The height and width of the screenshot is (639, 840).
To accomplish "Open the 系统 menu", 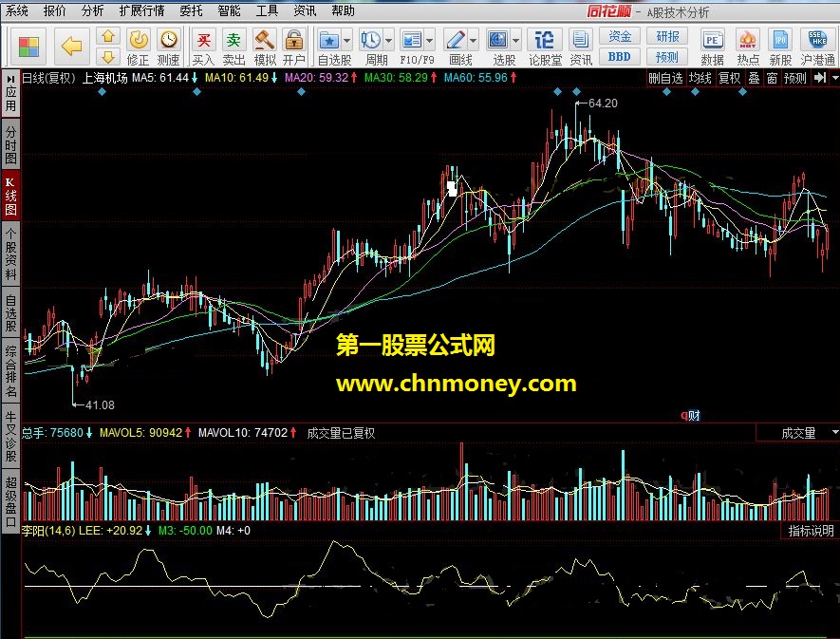I will [16, 10].
